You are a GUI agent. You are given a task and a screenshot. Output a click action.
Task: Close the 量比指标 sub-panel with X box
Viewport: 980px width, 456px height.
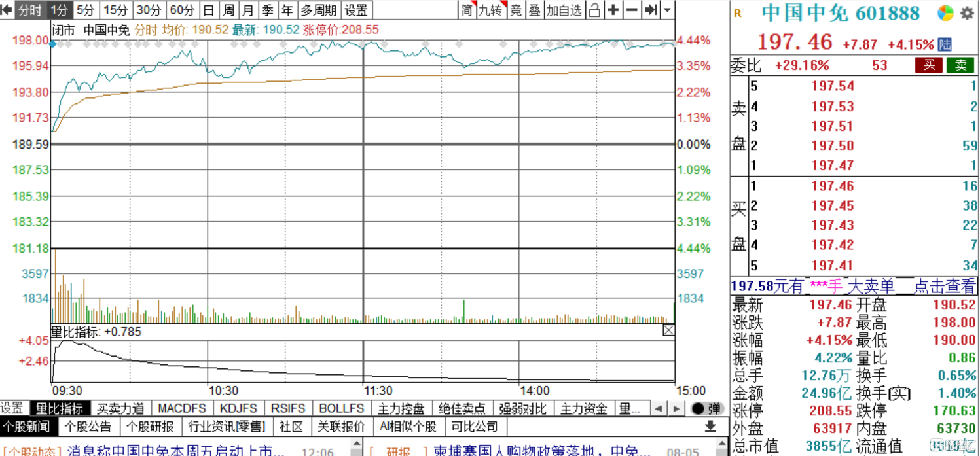[668, 331]
